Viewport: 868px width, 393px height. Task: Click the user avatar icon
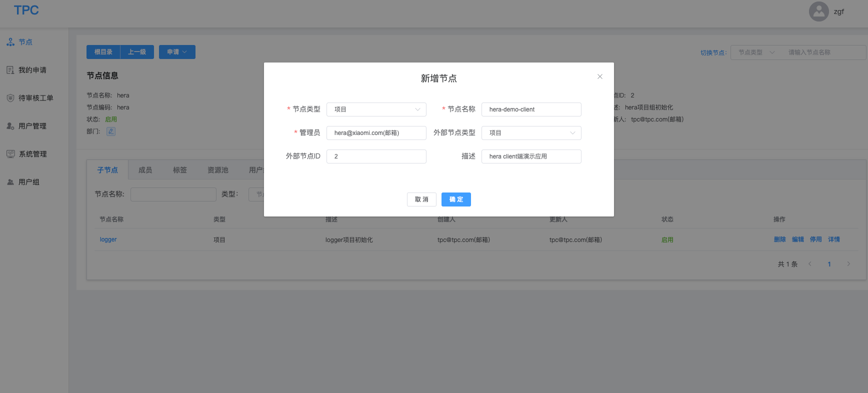click(819, 11)
